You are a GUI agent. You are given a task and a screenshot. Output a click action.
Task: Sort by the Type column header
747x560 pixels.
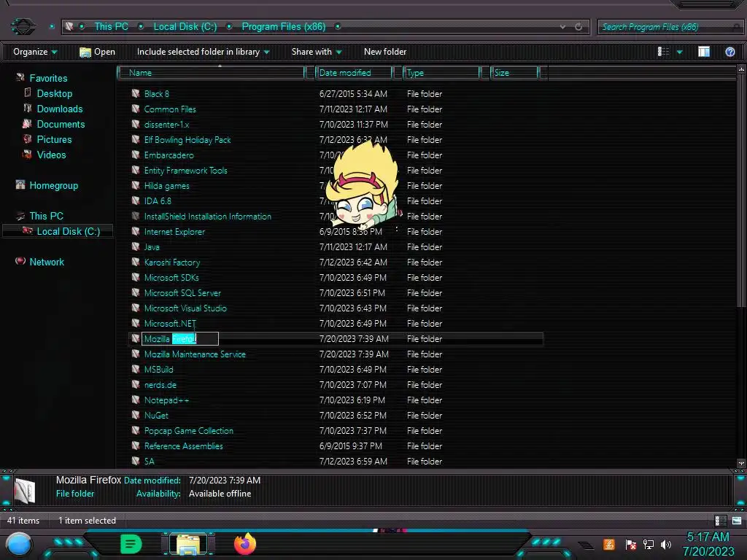click(441, 72)
